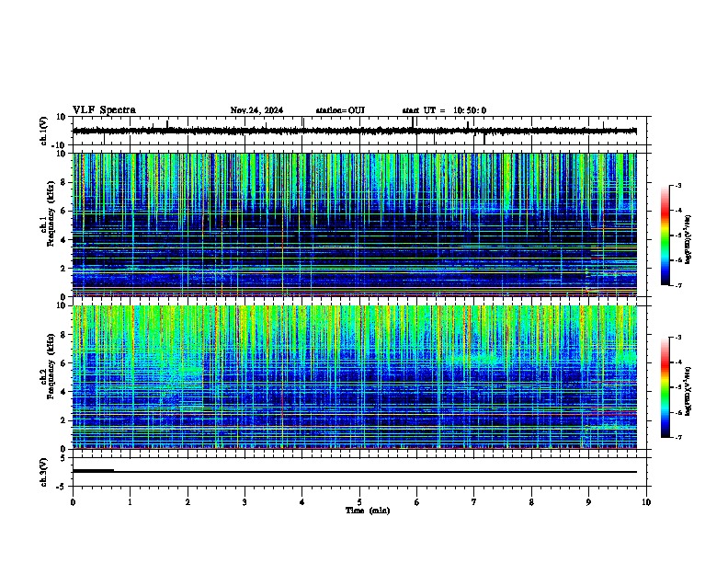The width and height of the screenshot is (728, 563).
Task: Click the ch.1(V) waveform axis label
Action: pyautogui.click(x=44, y=131)
